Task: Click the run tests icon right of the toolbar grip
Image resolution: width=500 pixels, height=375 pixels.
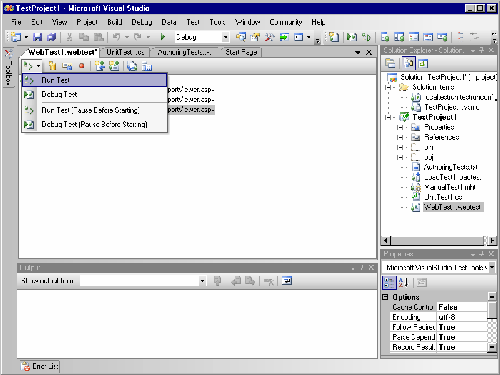Action: click(x=352, y=37)
